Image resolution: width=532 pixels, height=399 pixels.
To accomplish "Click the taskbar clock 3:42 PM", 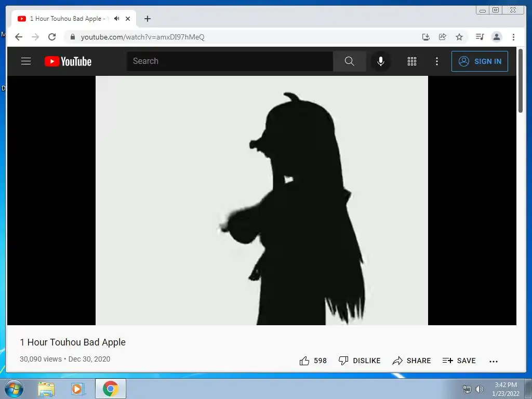I will click(x=506, y=385).
